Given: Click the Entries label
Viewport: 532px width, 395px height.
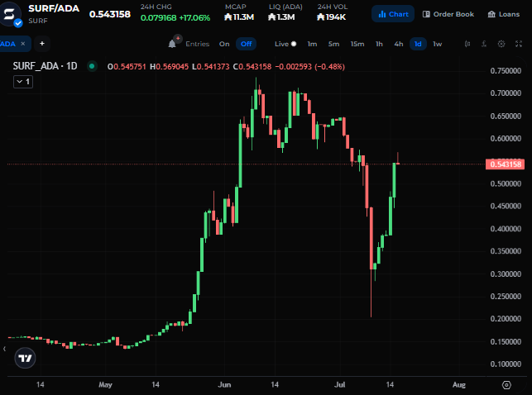Looking at the screenshot, I should pos(198,44).
